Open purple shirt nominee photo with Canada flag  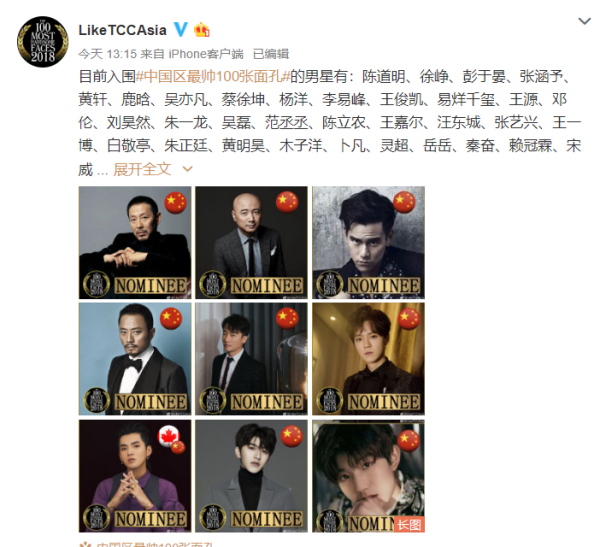tap(135, 476)
